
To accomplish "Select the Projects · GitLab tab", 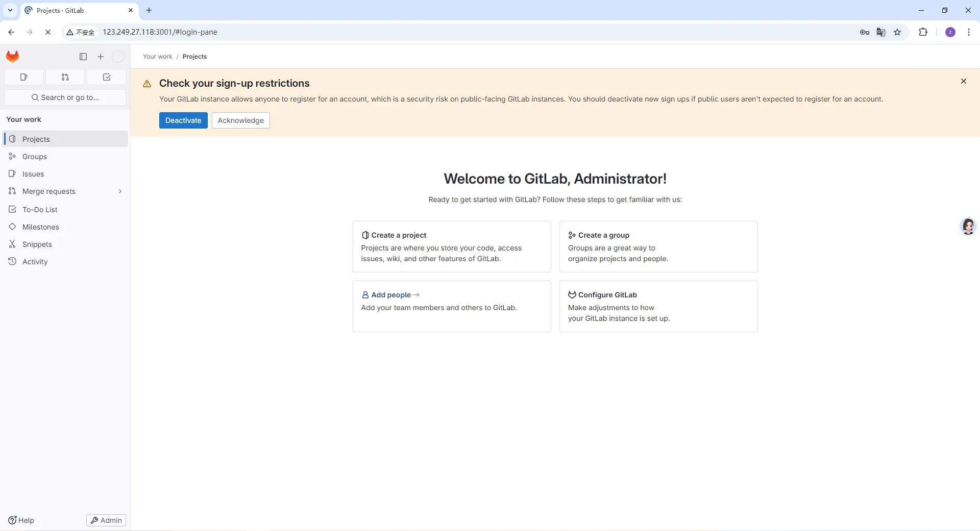I will coord(79,10).
